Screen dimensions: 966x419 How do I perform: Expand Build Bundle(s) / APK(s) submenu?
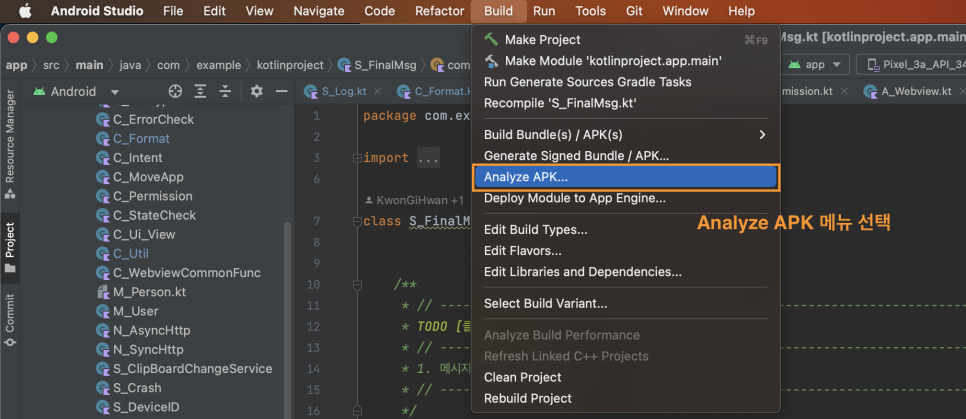click(626, 134)
